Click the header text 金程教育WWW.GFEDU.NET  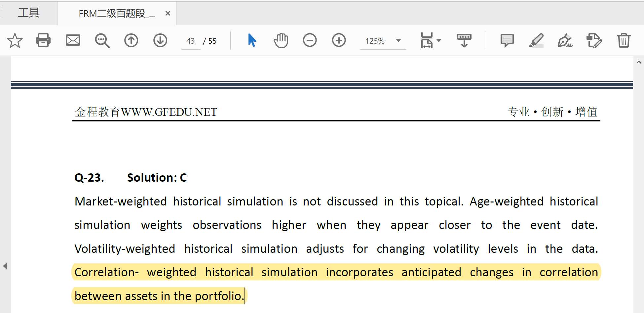coord(146,112)
